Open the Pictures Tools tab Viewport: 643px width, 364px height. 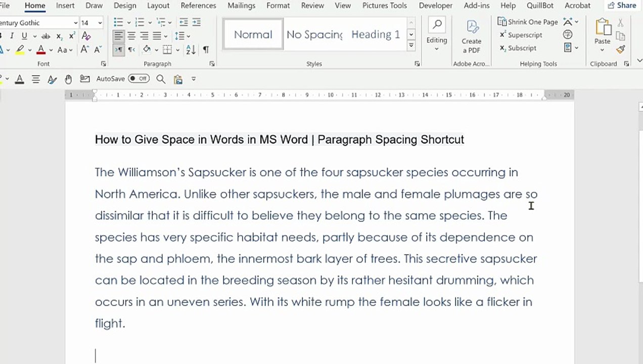(x=385, y=6)
